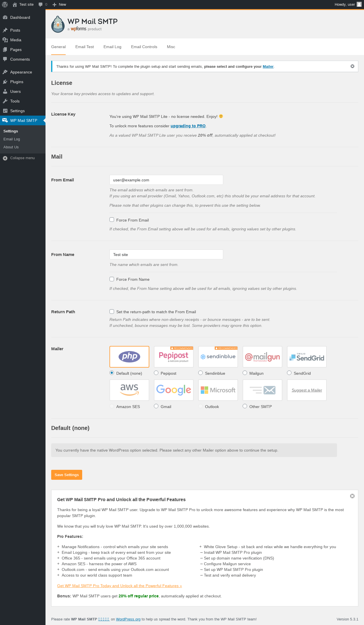Choose the Google Gmail mailer logo
Screen dimensions: 364x625
pyautogui.click(x=174, y=390)
